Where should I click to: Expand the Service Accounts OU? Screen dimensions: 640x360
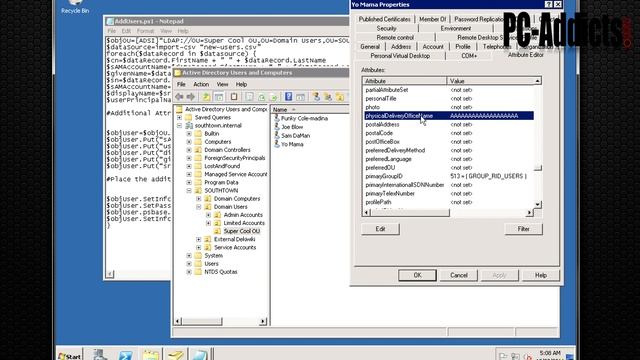click(199, 247)
